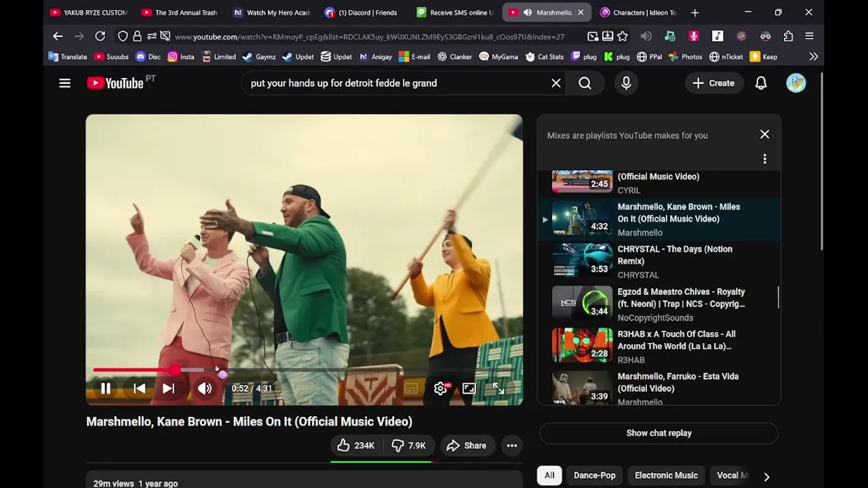Open the browser extensions puzzle icon
Viewport: 868px width, 488px height.
[x=788, y=36]
